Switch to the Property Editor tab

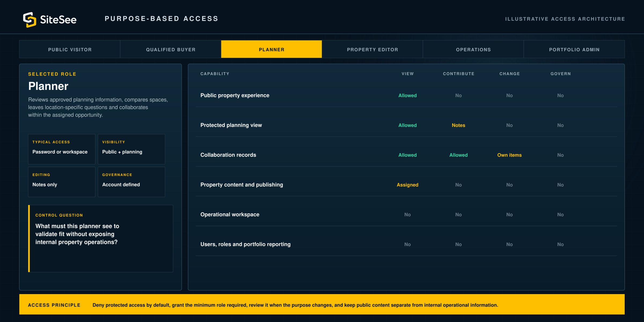(x=372, y=49)
